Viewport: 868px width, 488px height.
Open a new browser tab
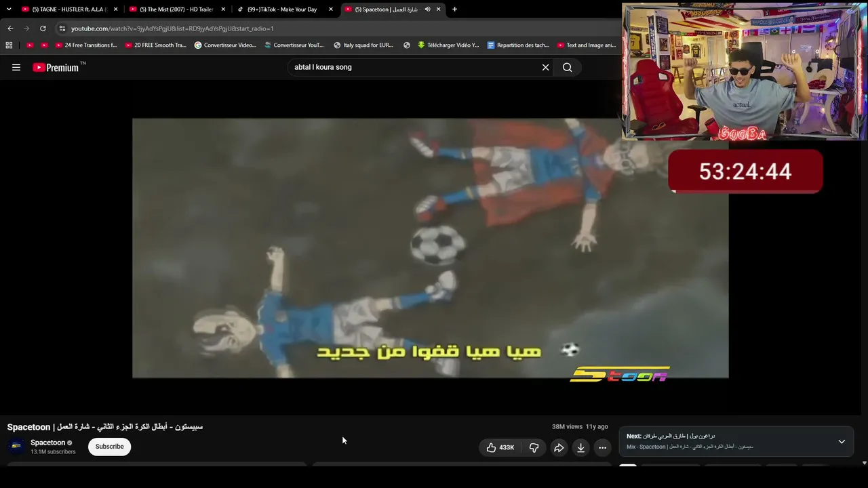pyautogui.click(x=454, y=9)
